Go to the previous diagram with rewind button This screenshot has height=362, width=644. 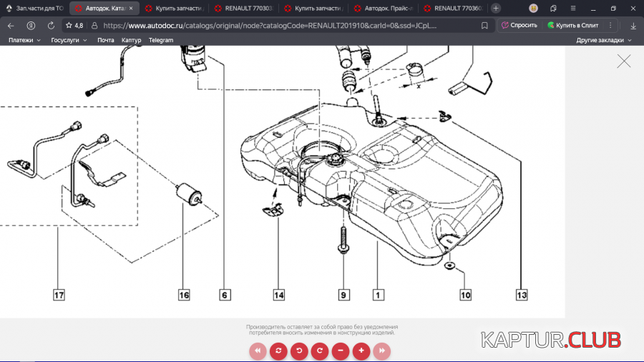click(x=258, y=351)
